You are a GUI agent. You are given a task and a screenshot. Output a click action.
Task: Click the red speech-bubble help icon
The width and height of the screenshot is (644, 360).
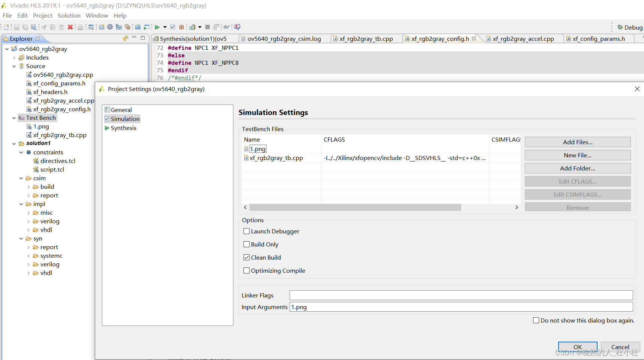pyautogui.click(x=237, y=27)
